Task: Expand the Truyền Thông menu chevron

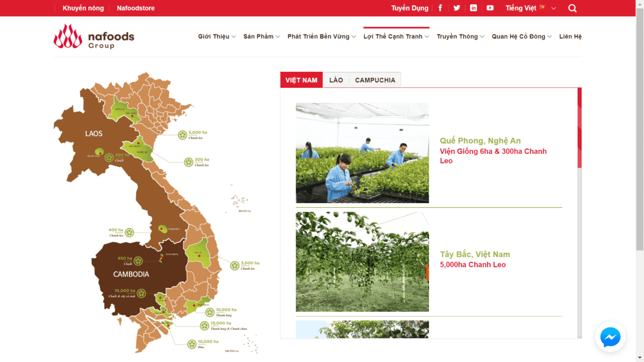Action: point(482,37)
